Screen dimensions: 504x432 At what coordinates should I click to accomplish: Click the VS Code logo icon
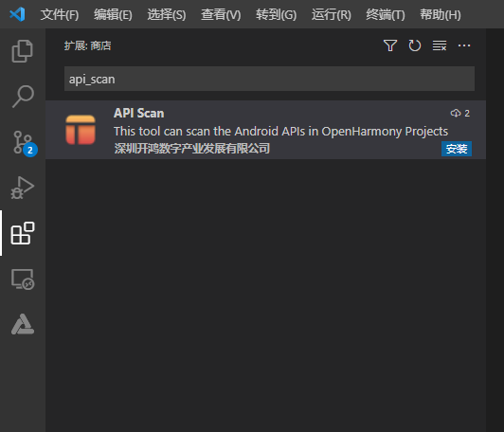point(17,14)
